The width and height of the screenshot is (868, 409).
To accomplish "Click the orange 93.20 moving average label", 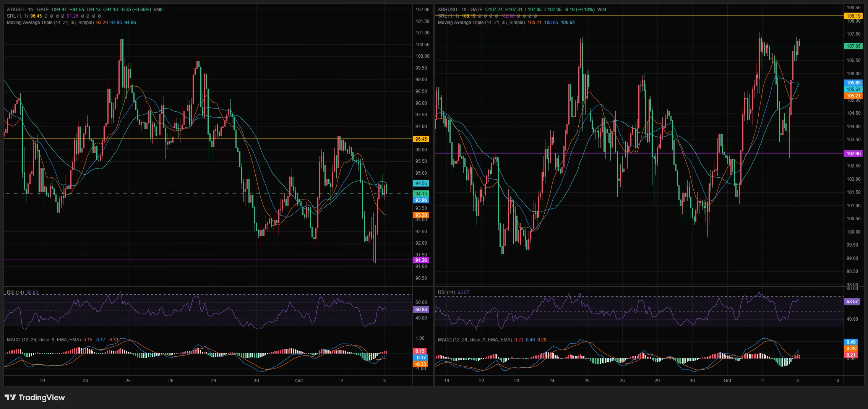I will (421, 215).
